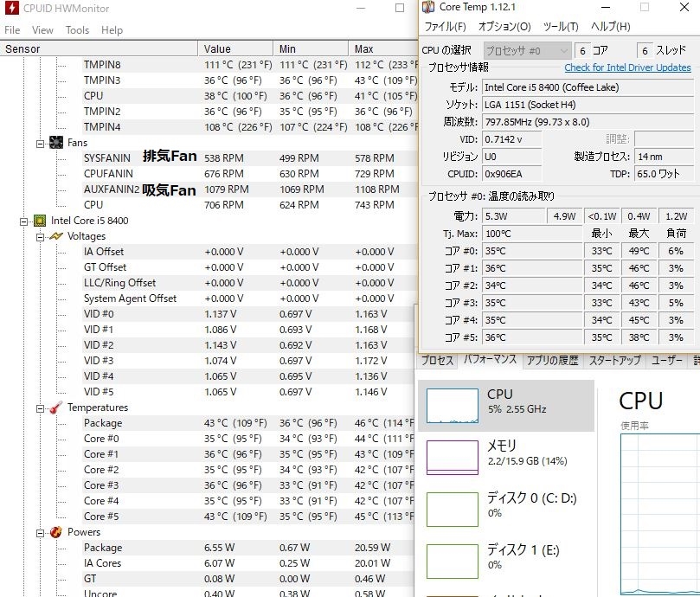Click Check for Intel Driver Updates link

tap(627, 67)
